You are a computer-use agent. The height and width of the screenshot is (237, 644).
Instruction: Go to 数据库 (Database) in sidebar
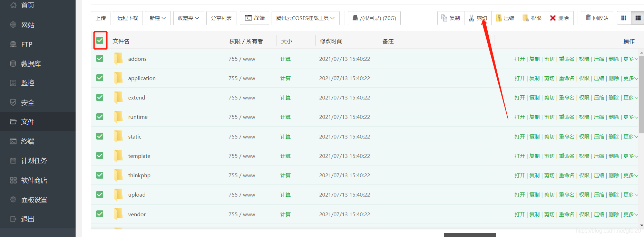tap(31, 64)
